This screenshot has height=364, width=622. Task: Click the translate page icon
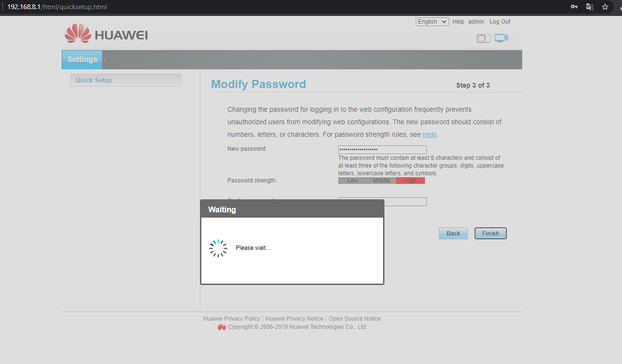(x=589, y=7)
